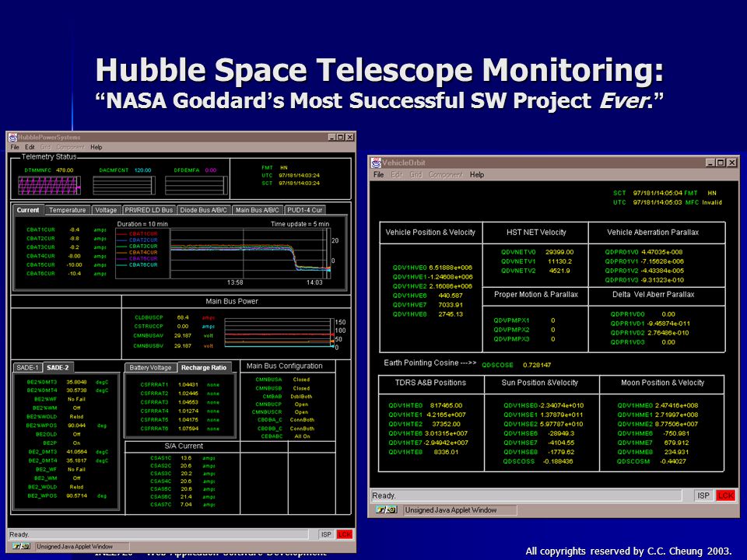Click CBAT2CUR legend entry in chart
The height and width of the screenshot is (560, 747).
tap(139, 240)
